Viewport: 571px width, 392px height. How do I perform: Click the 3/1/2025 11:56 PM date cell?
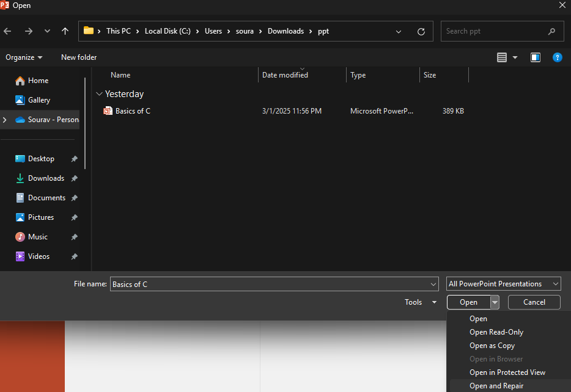292,111
